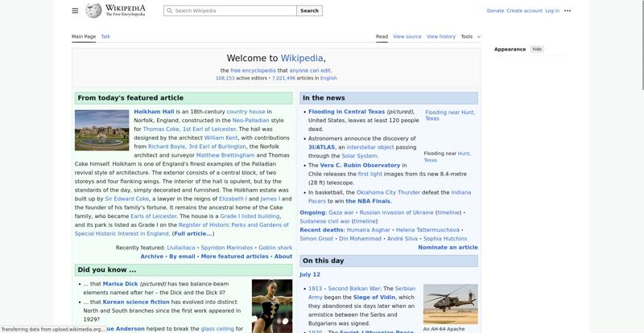
Task: Select the Read tab
Action: pos(382,36)
